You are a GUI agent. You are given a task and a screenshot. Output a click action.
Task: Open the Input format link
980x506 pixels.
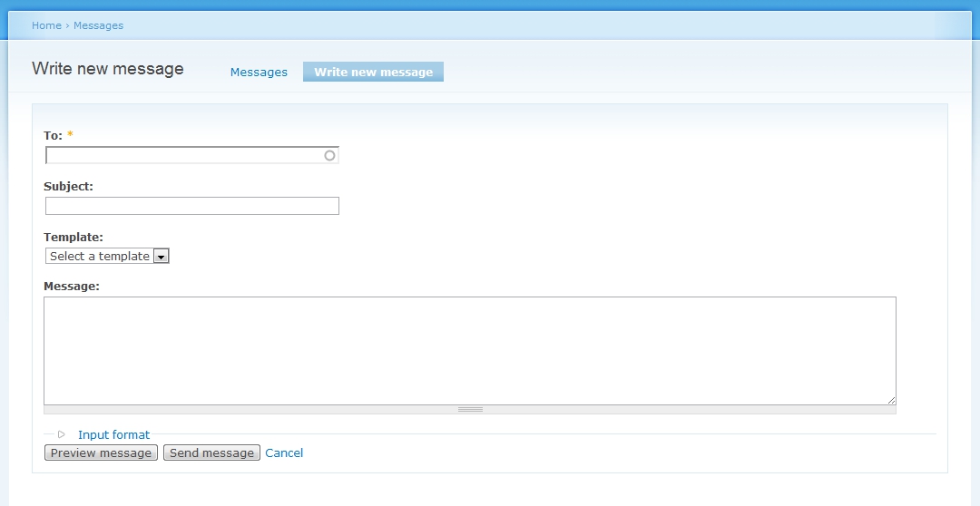coord(113,434)
